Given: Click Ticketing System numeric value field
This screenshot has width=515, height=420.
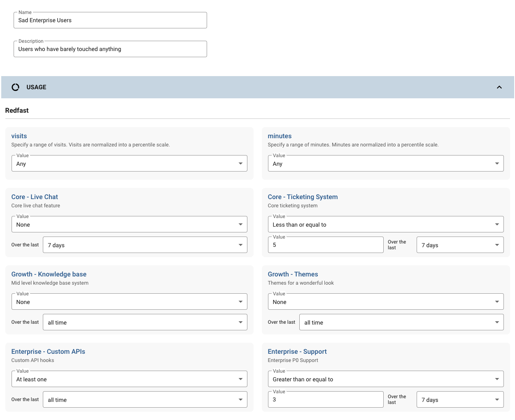Looking at the screenshot, I should point(325,245).
